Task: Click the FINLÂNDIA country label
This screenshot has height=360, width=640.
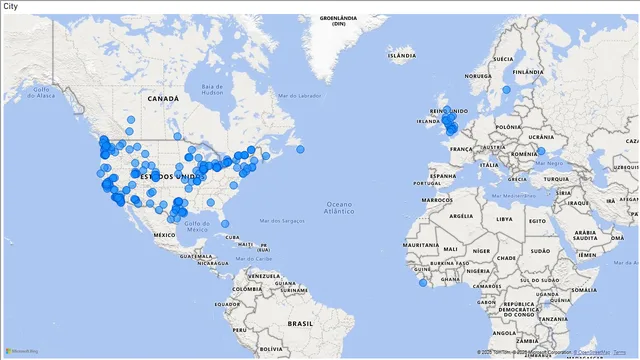Action: pyautogui.click(x=528, y=72)
